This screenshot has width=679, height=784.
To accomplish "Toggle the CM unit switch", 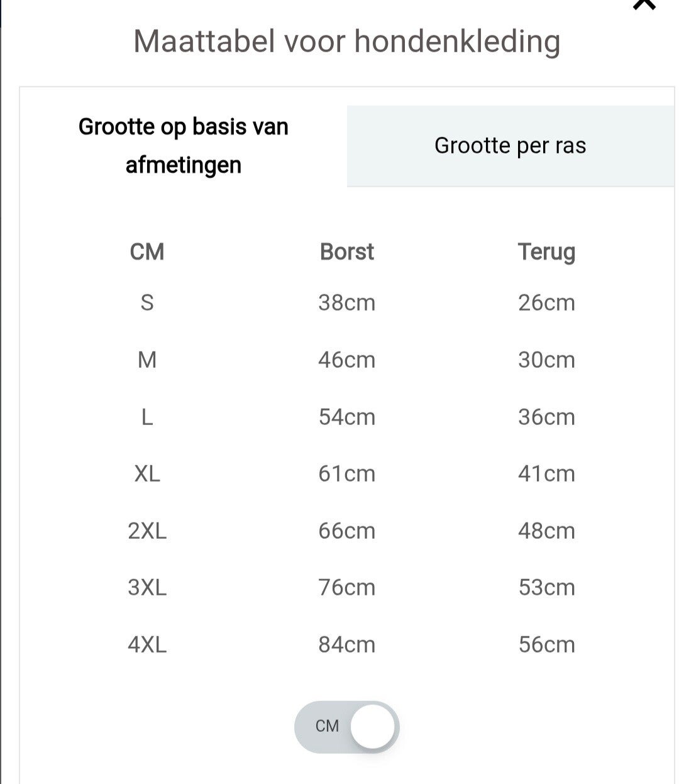I will tap(346, 726).
